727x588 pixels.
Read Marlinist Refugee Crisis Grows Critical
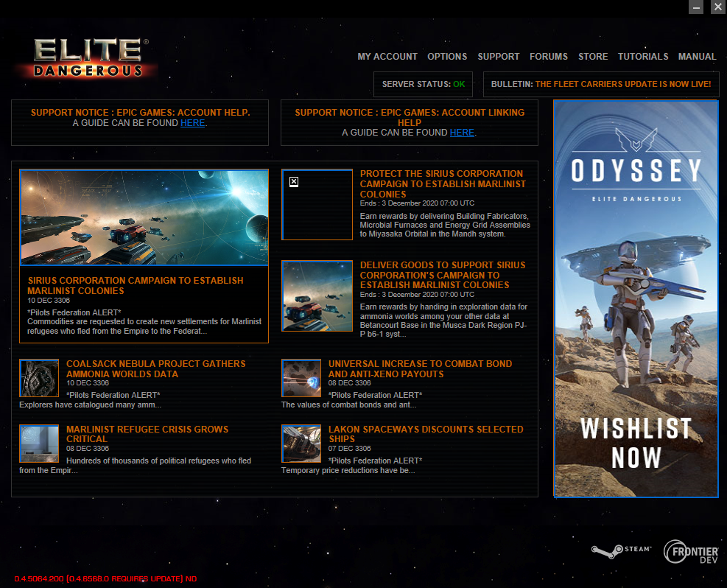coord(147,434)
